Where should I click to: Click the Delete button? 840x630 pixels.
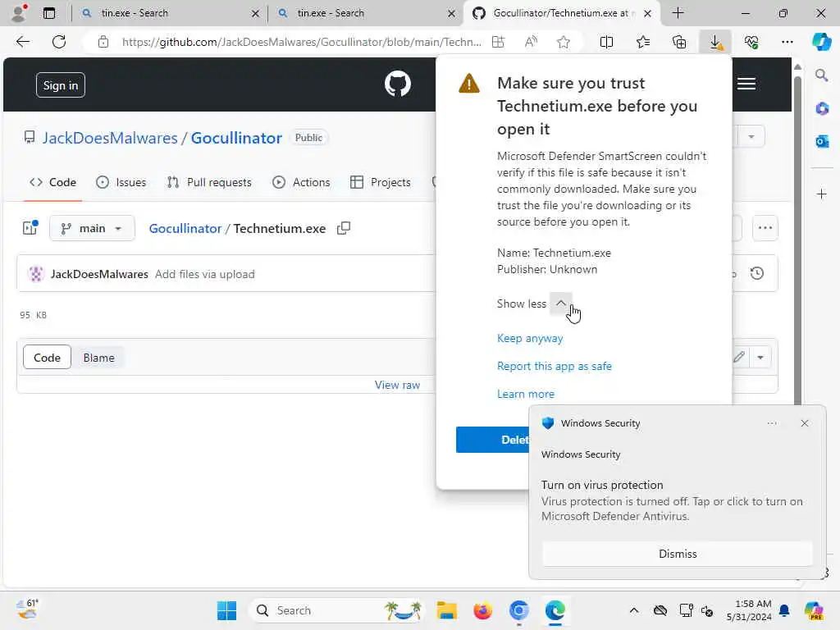[x=492, y=440]
